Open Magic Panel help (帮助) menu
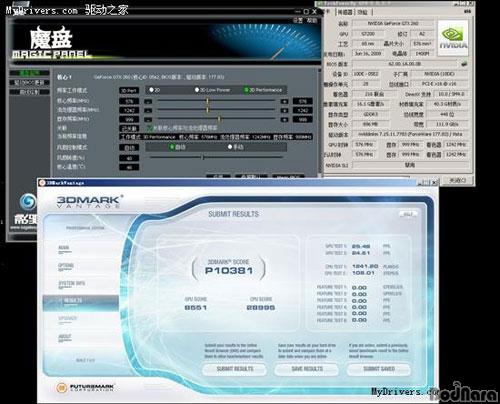Viewport: 500px width, 404px height. [x=312, y=21]
